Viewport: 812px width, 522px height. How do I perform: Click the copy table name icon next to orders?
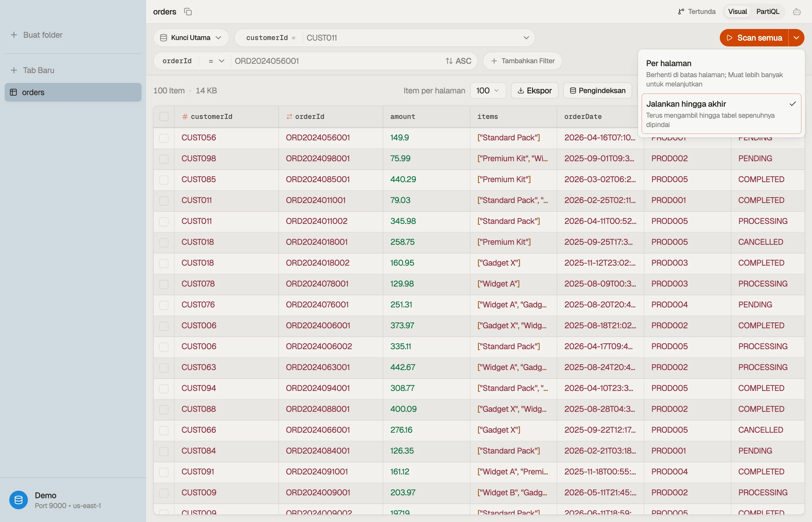188,12
